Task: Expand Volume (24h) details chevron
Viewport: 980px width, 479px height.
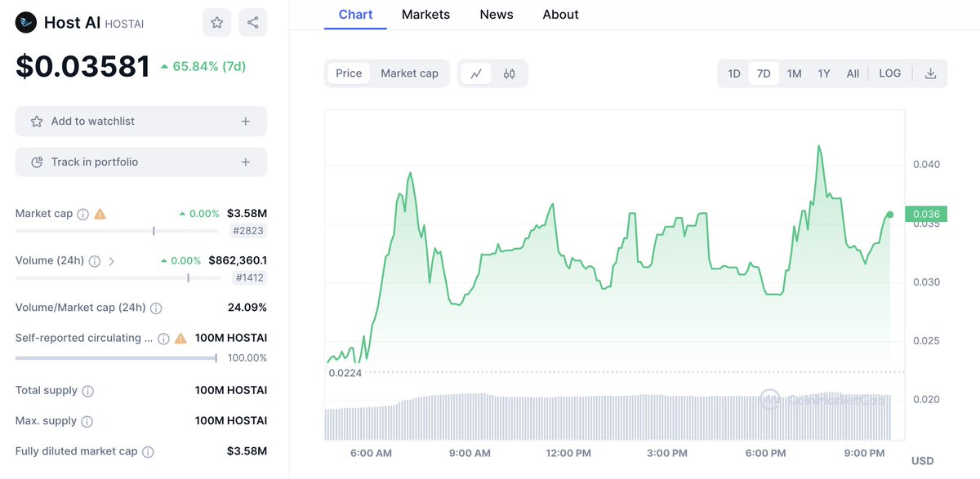Action: point(112,261)
